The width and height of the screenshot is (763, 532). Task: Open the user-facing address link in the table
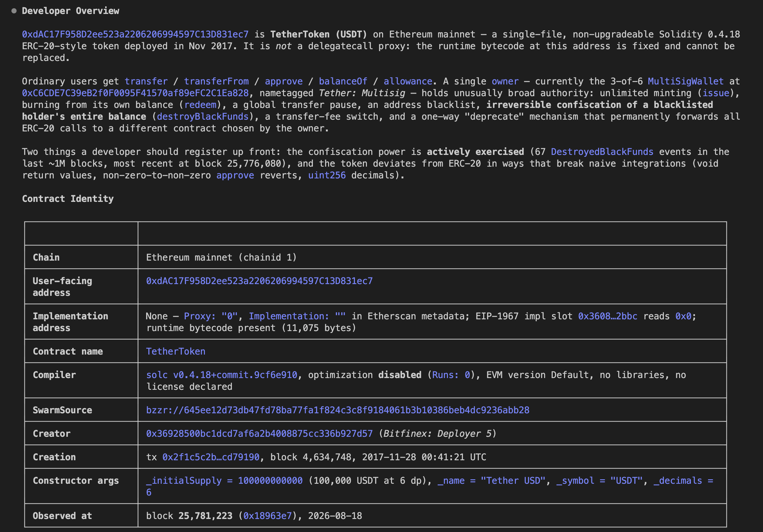(260, 281)
